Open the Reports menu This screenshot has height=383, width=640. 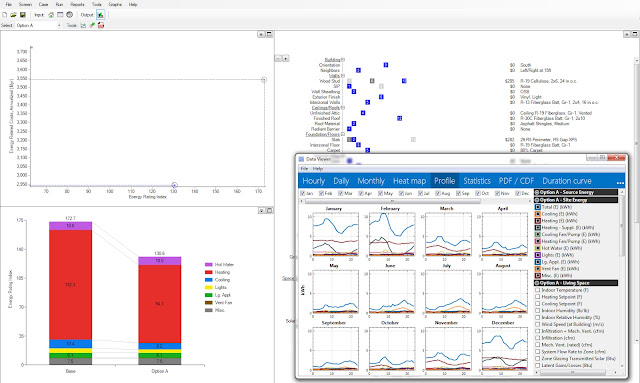77,4
